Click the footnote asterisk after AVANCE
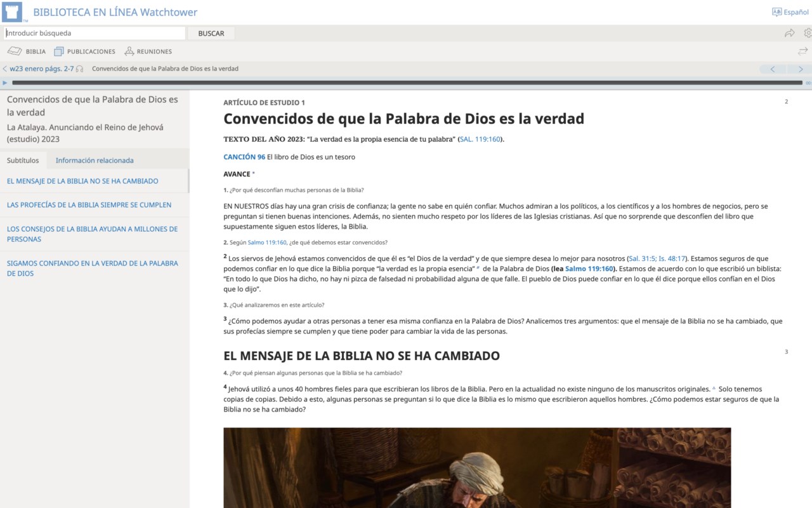The image size is (812, 508). pos(254,173)
